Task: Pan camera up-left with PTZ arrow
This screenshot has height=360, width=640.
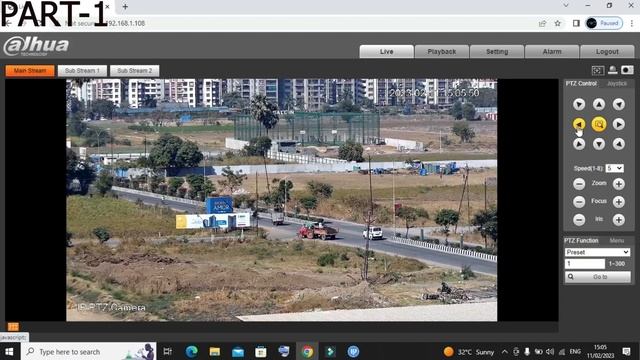Action: click(579, 104)
